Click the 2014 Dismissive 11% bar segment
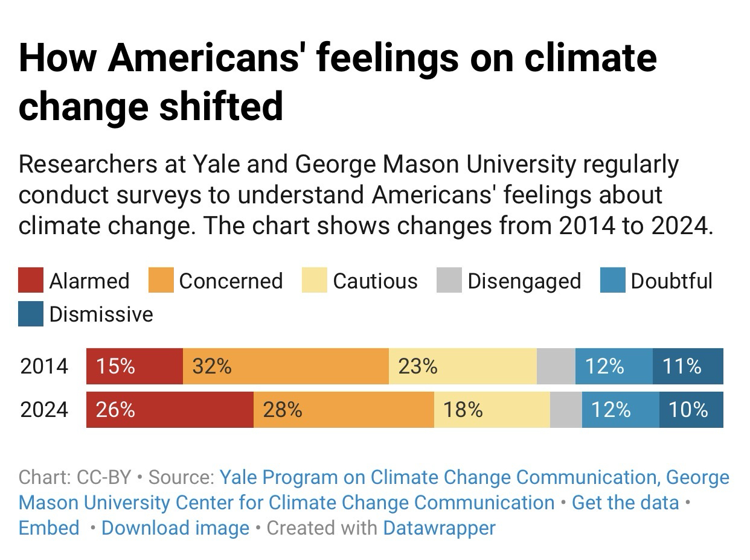This screenshot has width=750, height=560. coord(688,366)
